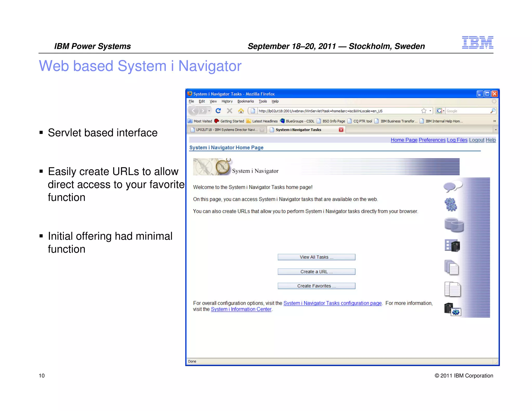Expand the back/forward history dropdown arrow
The image size is (532, 411).
coord(209,111)
